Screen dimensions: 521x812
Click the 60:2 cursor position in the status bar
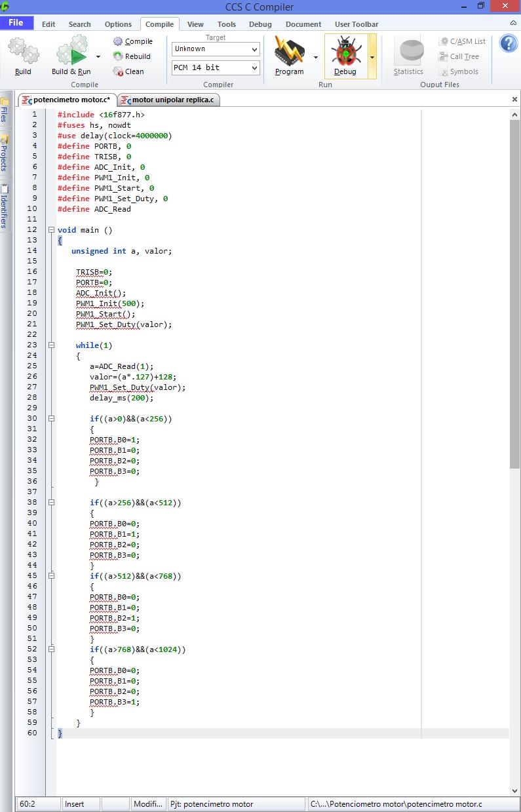[x=38, y=804]
